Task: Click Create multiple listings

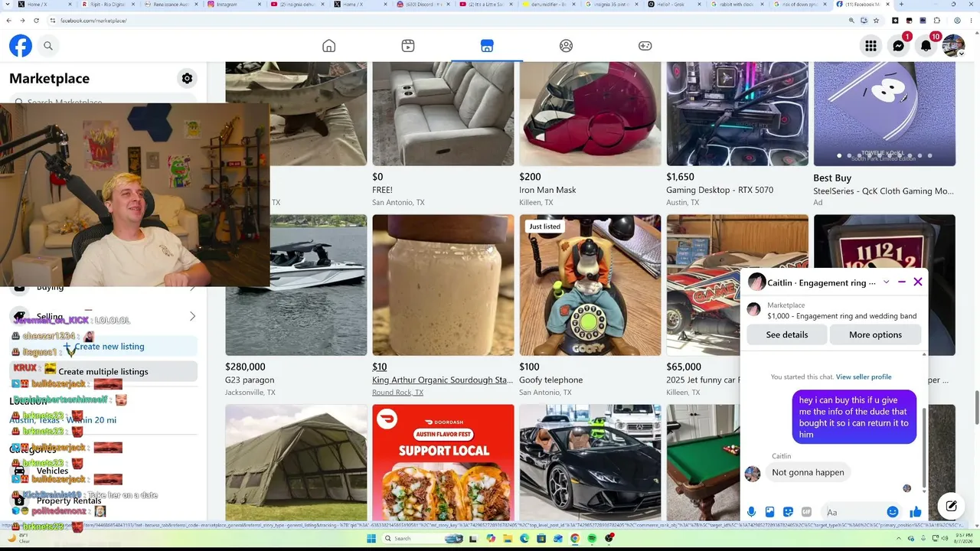Action: 103,372
